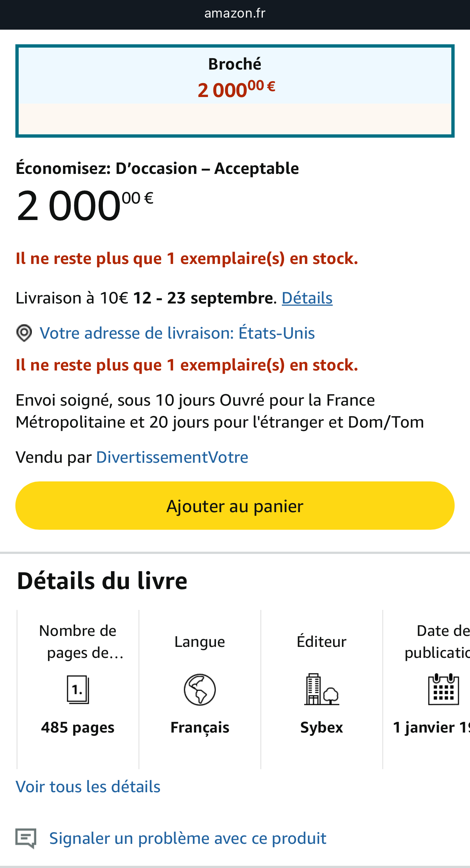Click the 1 janvier publication date
The image size is (470, 868).
(x=431, y=727)
